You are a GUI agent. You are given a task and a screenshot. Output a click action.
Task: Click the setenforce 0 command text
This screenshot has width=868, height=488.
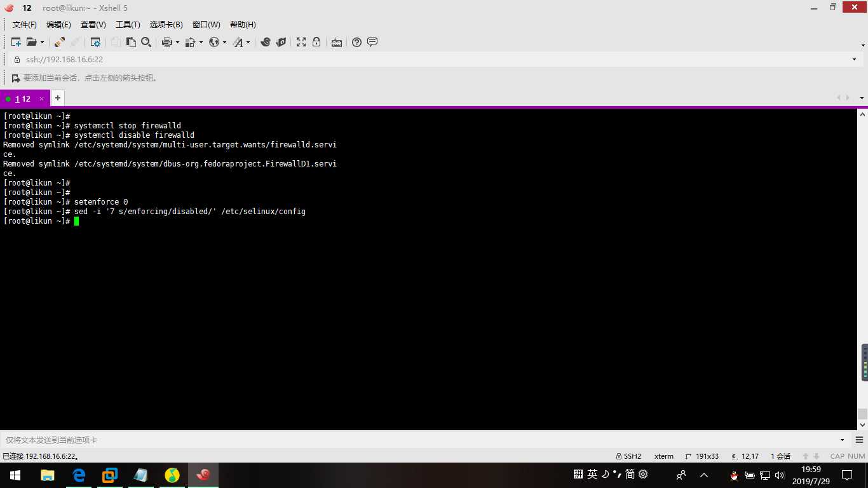click(101, 202)
